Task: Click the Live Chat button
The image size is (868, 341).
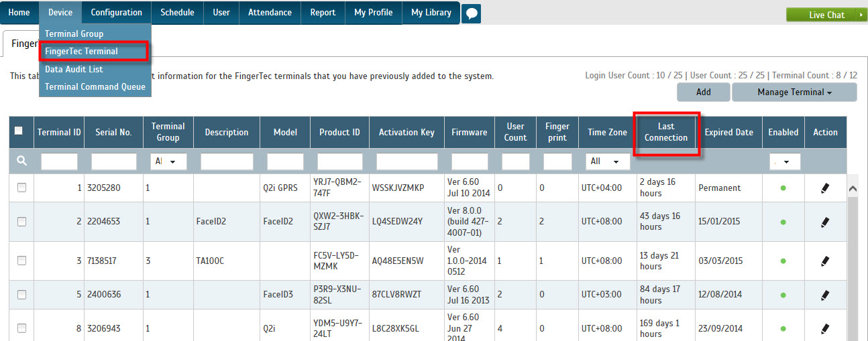Action: coord(826,15)
